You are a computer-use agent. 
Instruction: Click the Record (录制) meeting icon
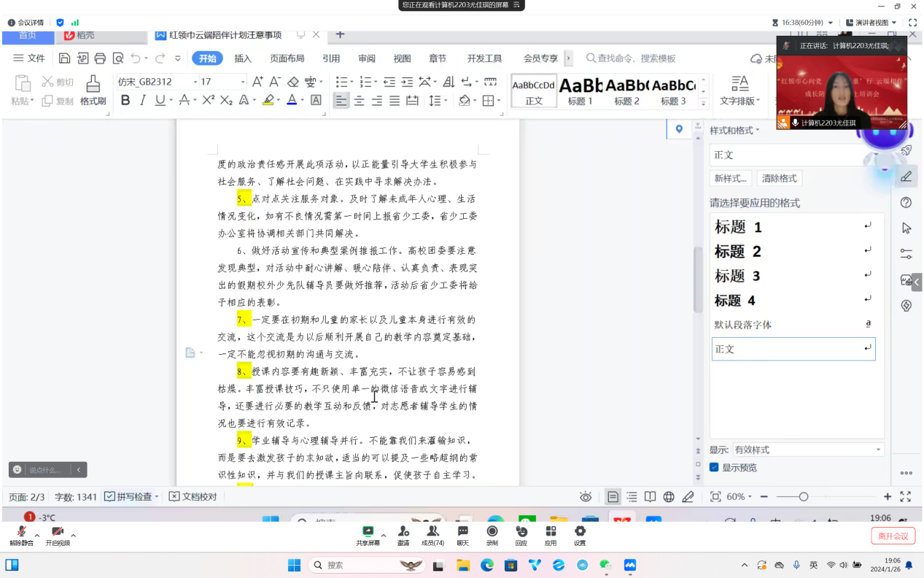point(492,535)
